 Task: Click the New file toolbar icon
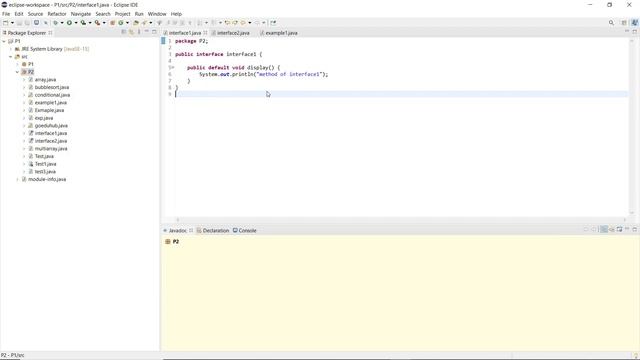coord(6,23)
